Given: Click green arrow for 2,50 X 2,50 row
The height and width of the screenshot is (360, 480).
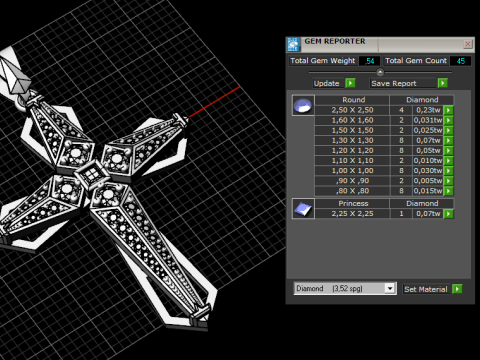Looking at the screenshot, I should coord(449,110).
